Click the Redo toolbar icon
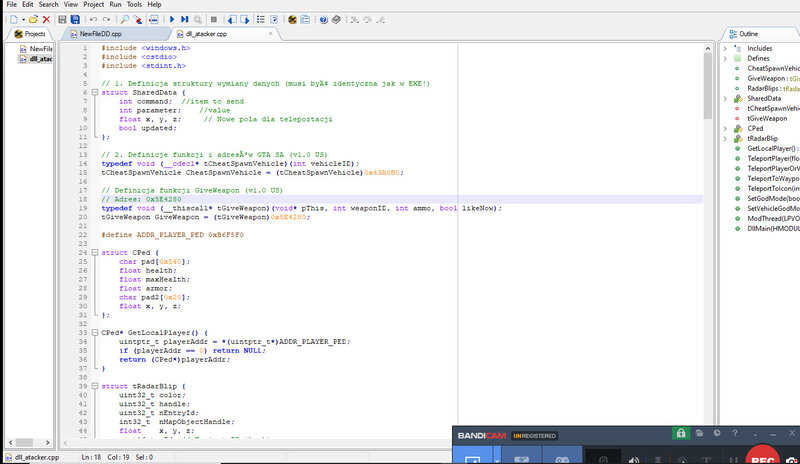 (106, 19)
